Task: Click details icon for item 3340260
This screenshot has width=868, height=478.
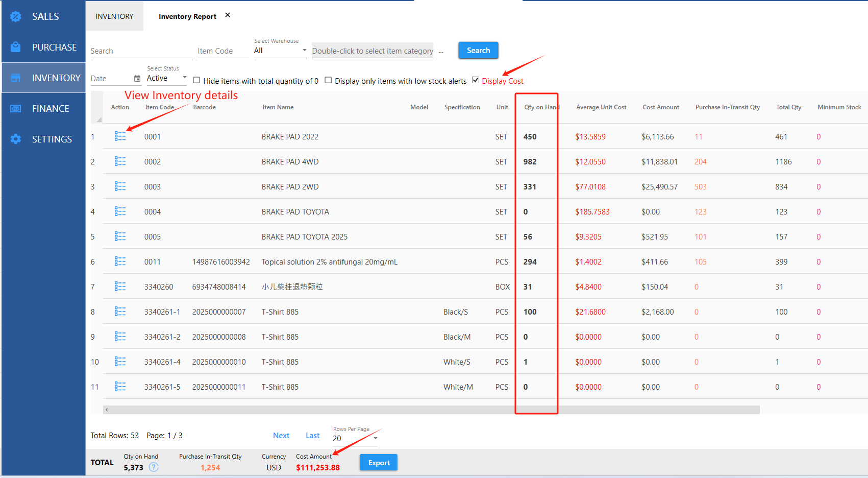Action: 120,286
